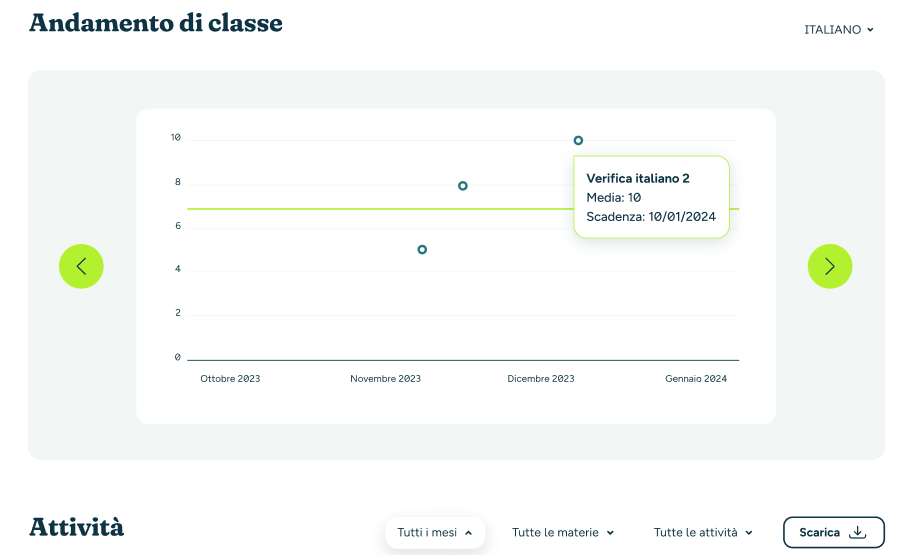912x555 pixels.
Task: Click the Andamento di classe heading
Action: [156, 23]
